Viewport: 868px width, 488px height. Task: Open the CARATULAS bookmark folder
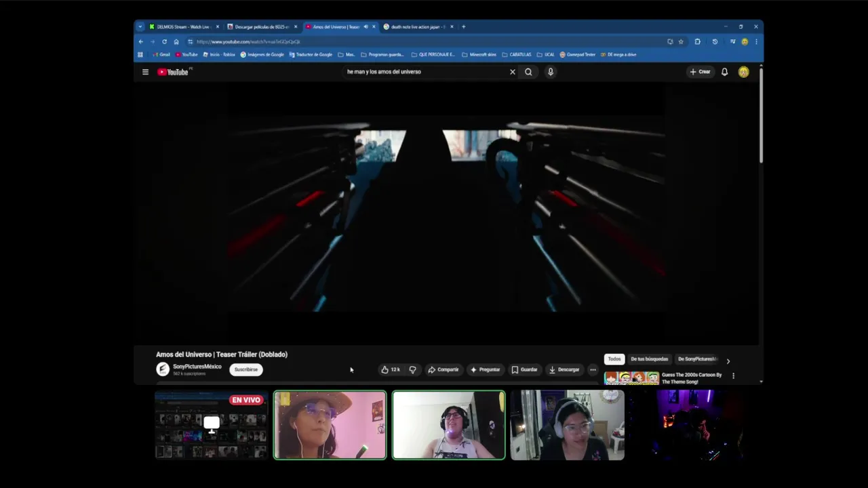517,54
